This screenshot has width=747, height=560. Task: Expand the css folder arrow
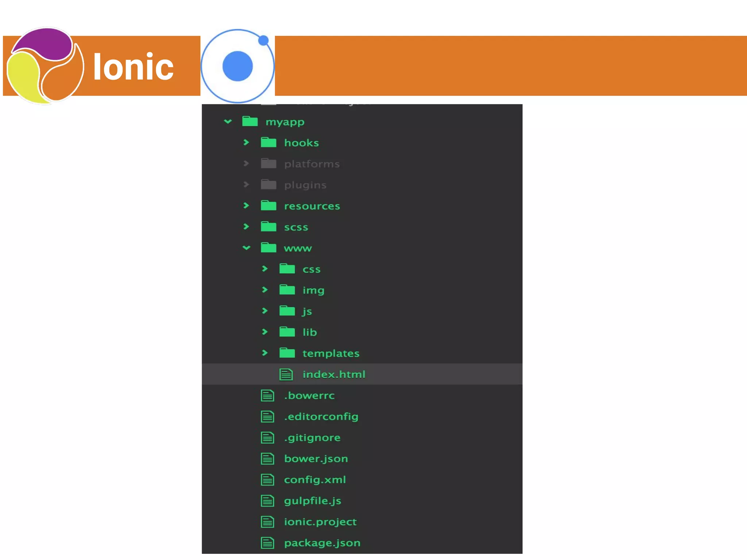coord(265,269)
